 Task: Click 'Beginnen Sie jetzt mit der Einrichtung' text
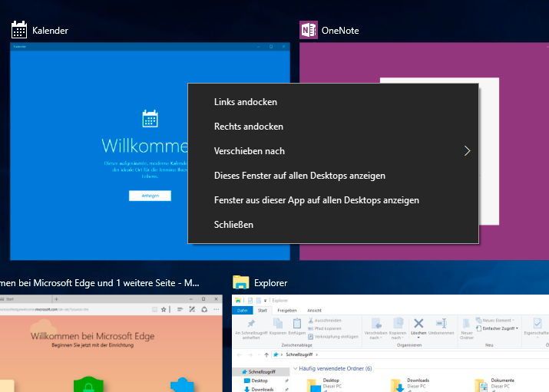click(92, 345)
